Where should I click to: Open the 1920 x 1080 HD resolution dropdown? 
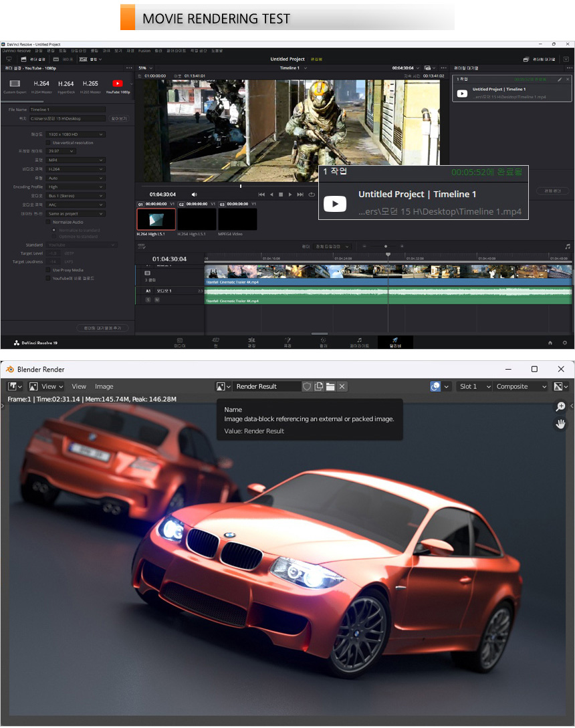[x=76, y=134]
